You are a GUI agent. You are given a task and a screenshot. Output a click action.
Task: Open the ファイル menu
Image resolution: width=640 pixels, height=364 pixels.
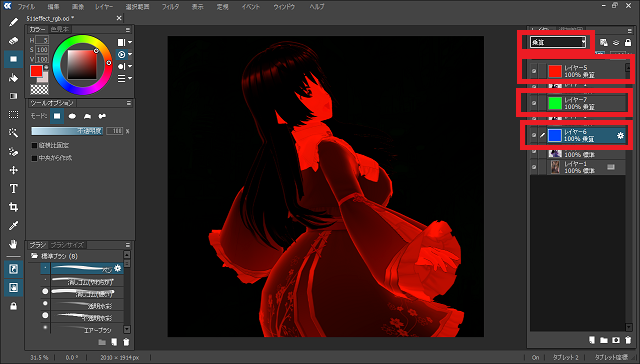[26, 7]
